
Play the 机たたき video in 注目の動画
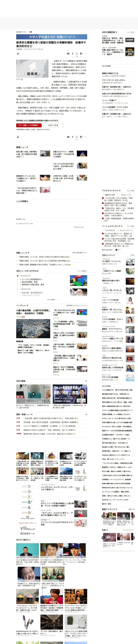click(33, 394)
